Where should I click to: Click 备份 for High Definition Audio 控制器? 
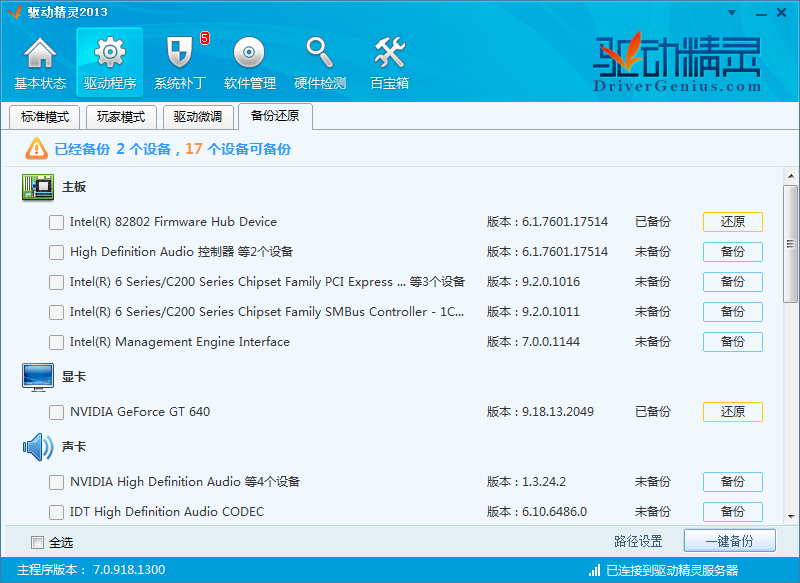click(733, 252)
